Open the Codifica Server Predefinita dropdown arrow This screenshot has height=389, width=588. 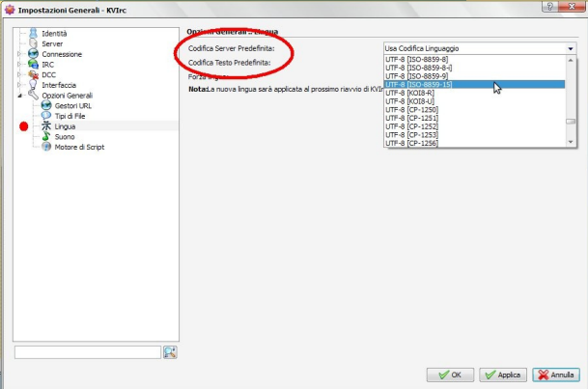[x=570, y=48]
